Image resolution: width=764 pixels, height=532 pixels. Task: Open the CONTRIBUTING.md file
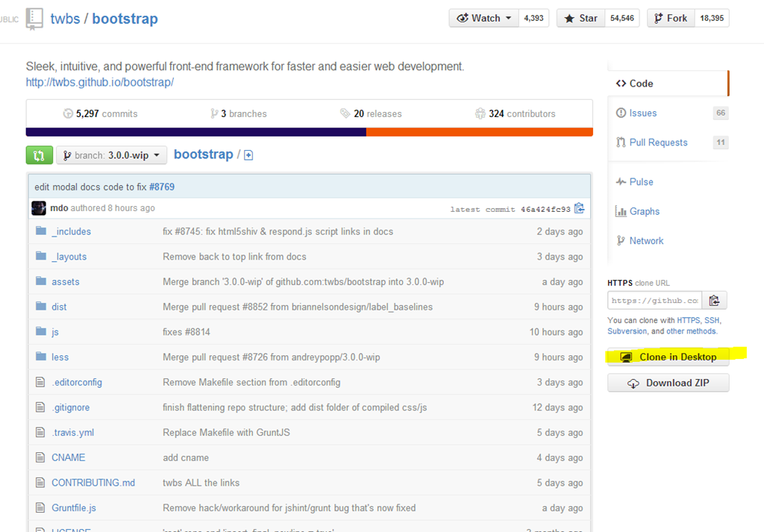click(x=93, y=483)
